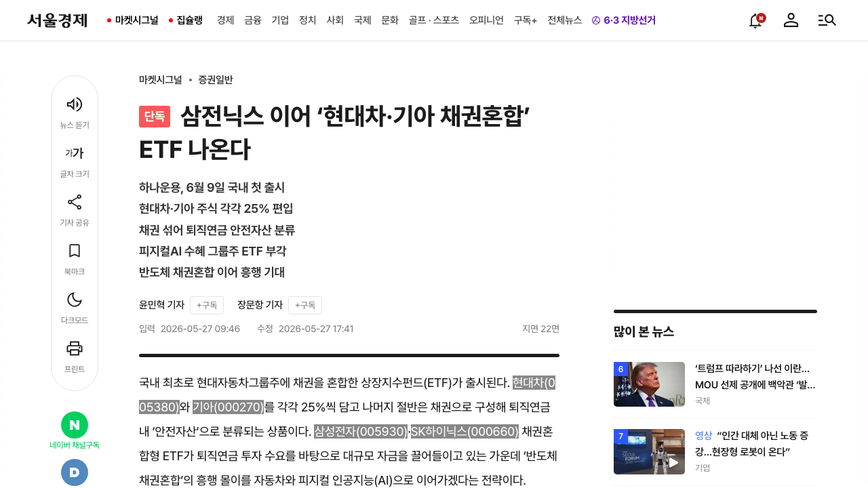
Task: Open the 6·3 지방선거 link
Action: pyautogui.click(x=624, y=20)
